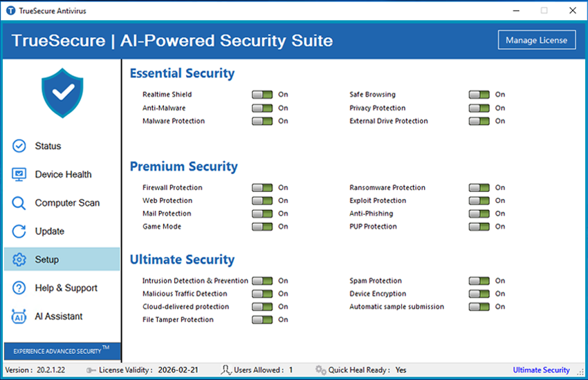Viewport: 588px width, 380px height.
Task: Toggle Ransomware Protection off
Action: click(x=479, y=188)
